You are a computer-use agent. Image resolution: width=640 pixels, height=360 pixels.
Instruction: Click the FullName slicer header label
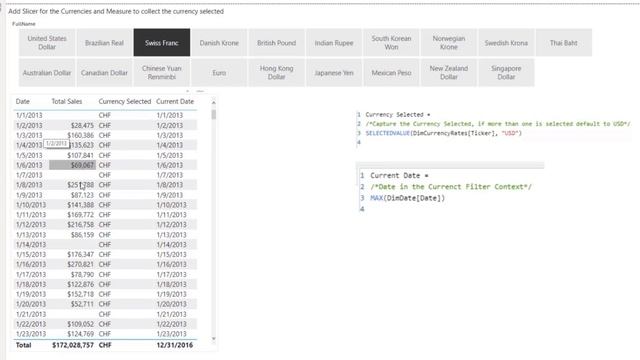(x=24, y=24)
